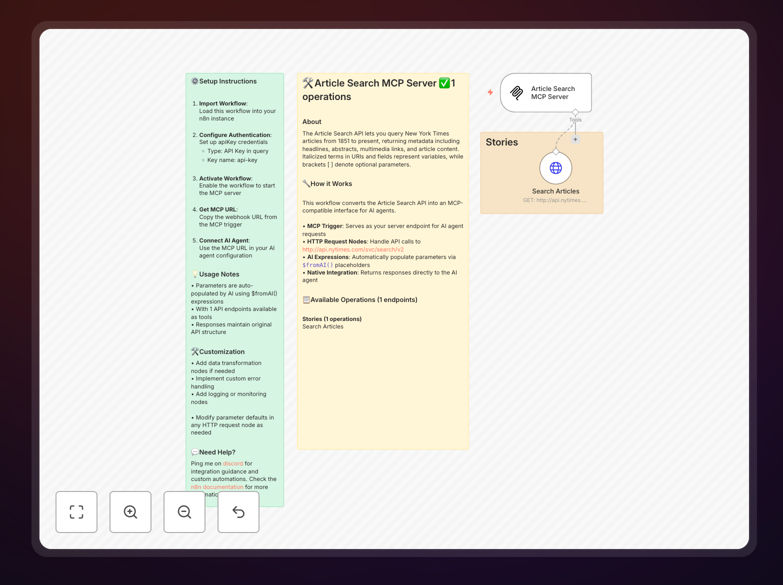Click the plus connector under Tools

pyautogui.click(x=575, y=139)
